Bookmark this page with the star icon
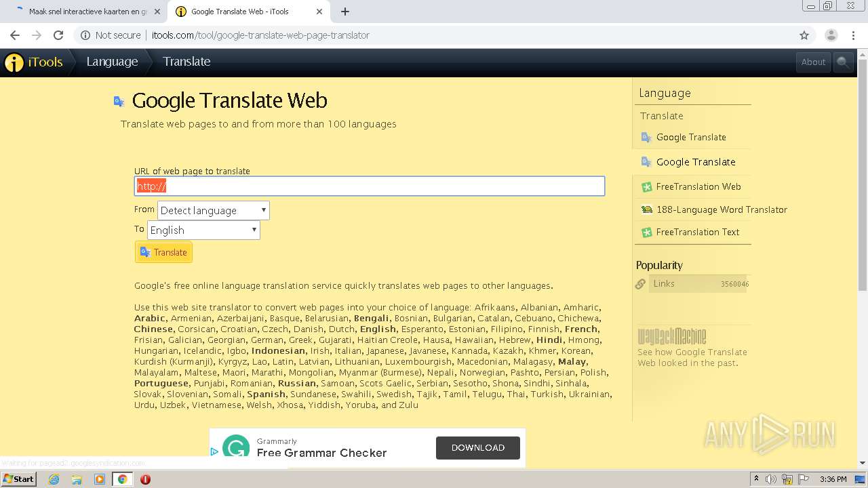The image size is (868, 488). [804, 35]
